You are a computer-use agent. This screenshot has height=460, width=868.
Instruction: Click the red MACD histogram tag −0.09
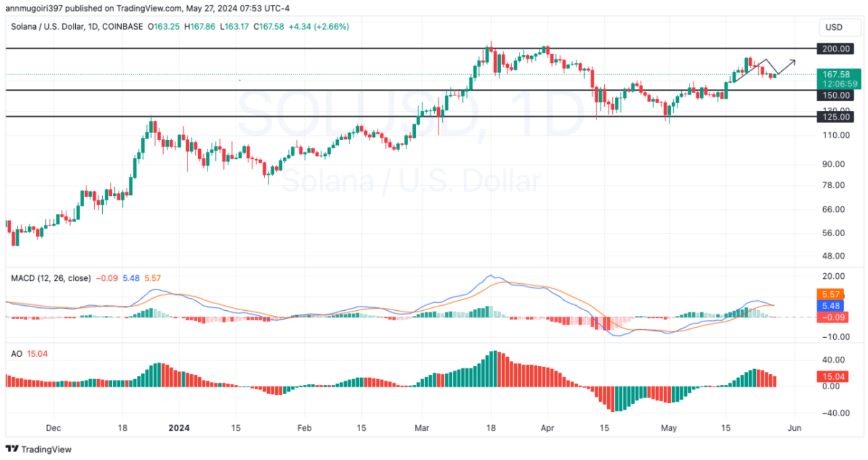(x=832, y=317)
